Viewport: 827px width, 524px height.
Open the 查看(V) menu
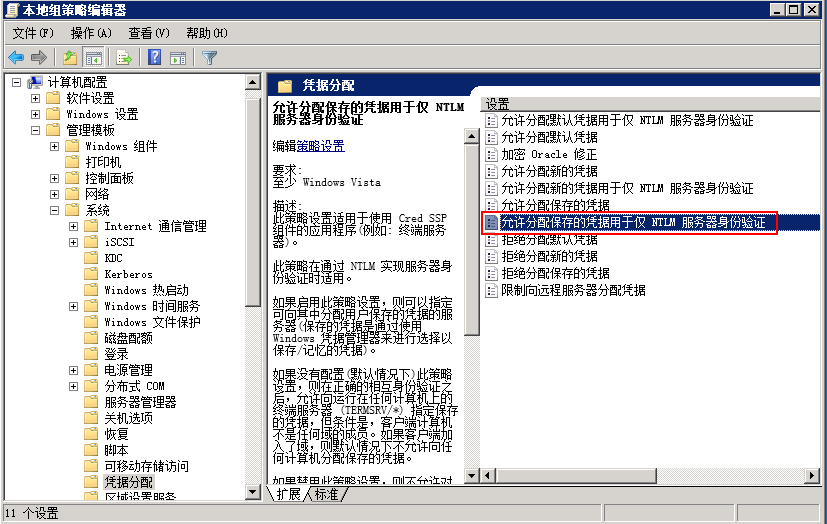click(149, 33)
